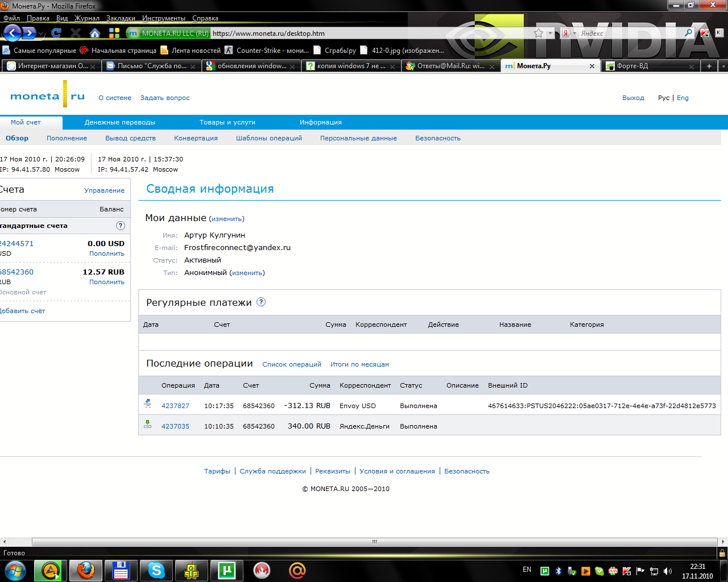Viewport: 728px width, 582px height.
Task: Close the Монета.Ру browser tab
Action: coord(591,66)
